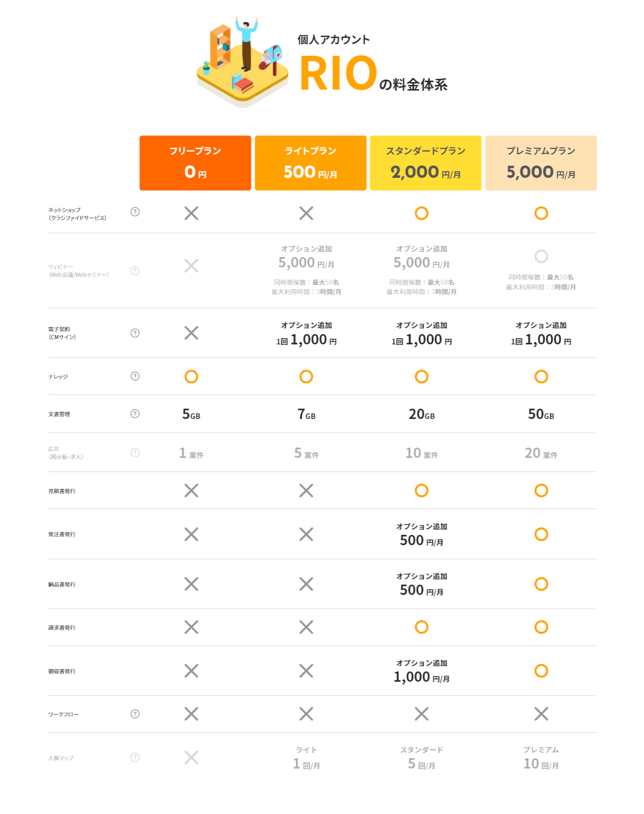Viewport: 644px width, 814px height.
Task: Click the large RIO logo text
Action: 338,74
